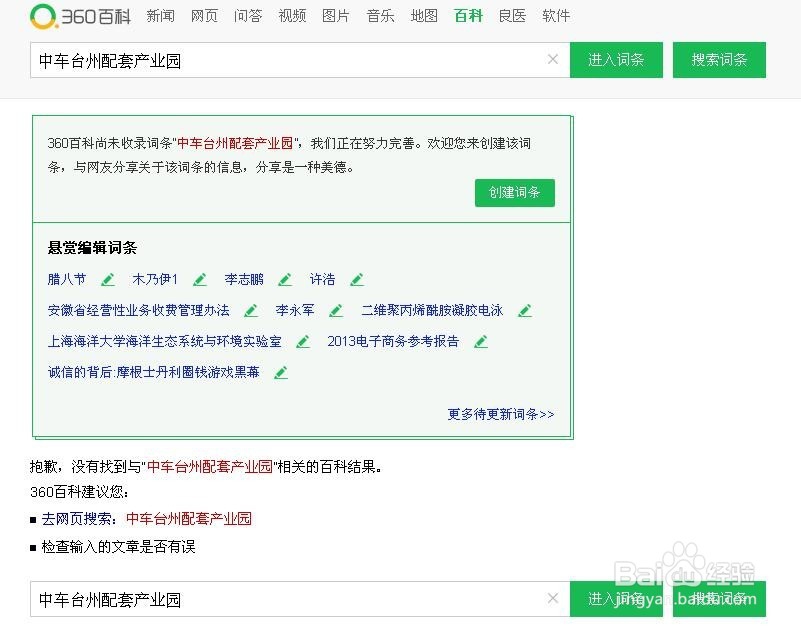
Task: Go to the 问答 tab
Action: click(248, 16)
